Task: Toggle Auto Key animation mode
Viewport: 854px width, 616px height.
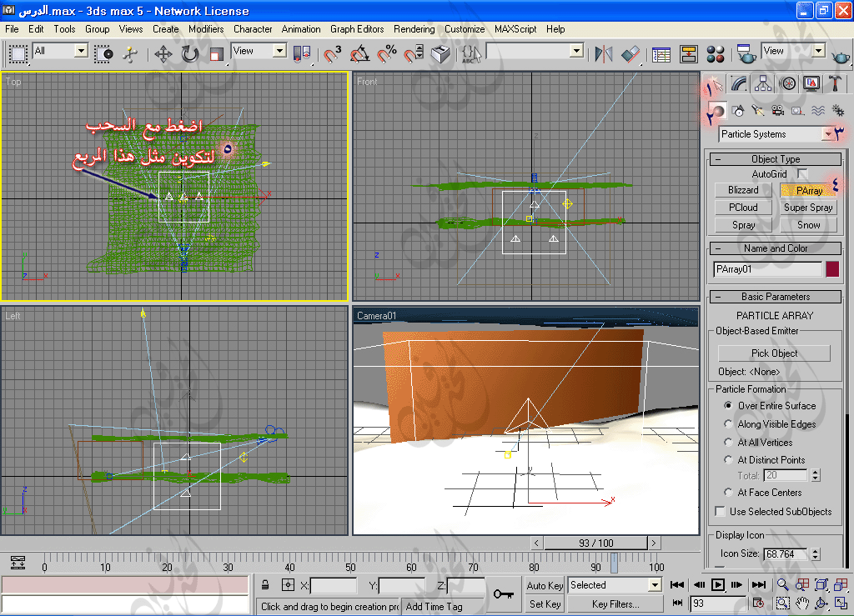Action: 545,585
